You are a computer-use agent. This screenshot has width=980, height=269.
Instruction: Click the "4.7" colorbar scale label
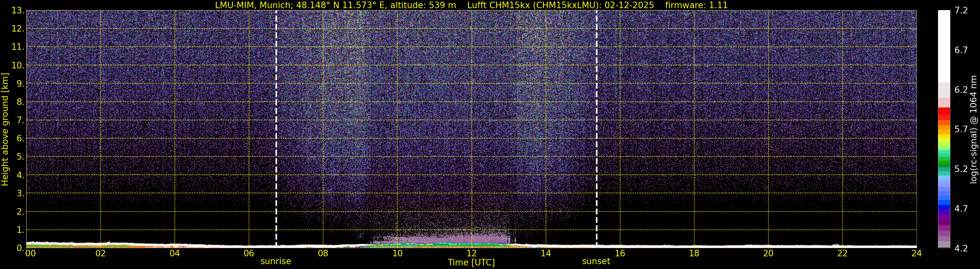point(961,208)
